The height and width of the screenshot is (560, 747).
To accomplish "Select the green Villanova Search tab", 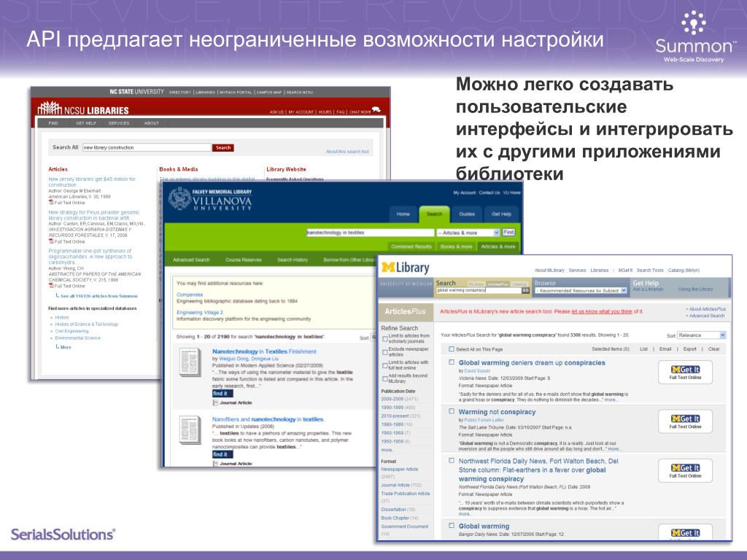I will click(435, 214).
